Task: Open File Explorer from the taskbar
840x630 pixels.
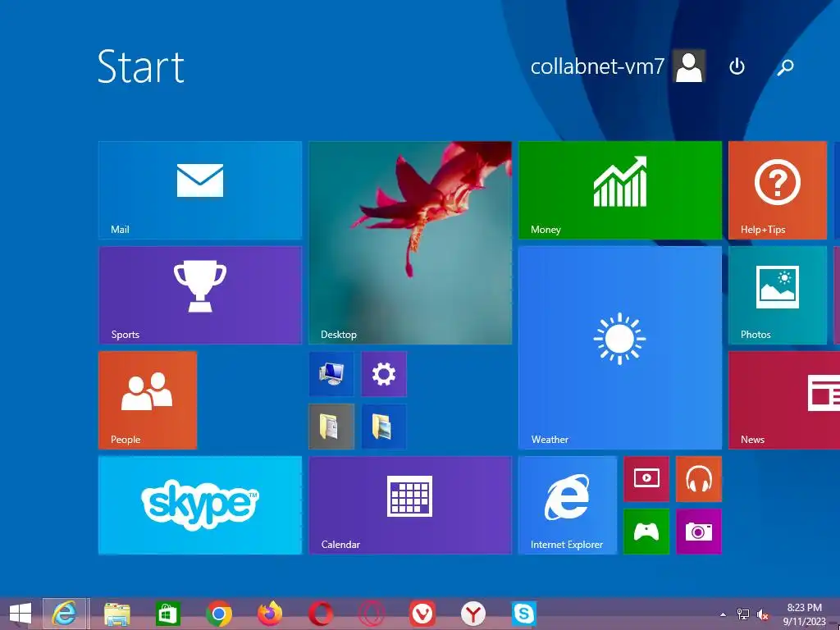Action: pos(116,614)
